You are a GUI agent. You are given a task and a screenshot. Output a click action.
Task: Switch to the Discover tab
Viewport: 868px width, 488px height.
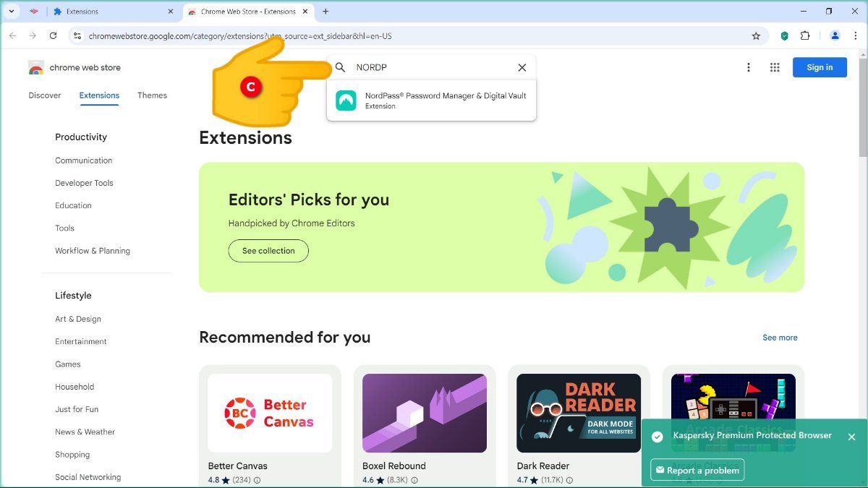(45, 95)
